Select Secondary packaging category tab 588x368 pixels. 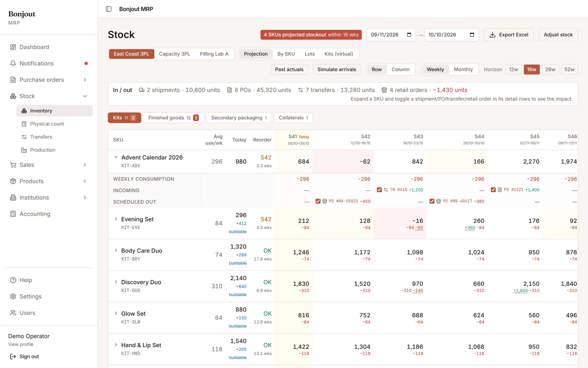[239, 118]
